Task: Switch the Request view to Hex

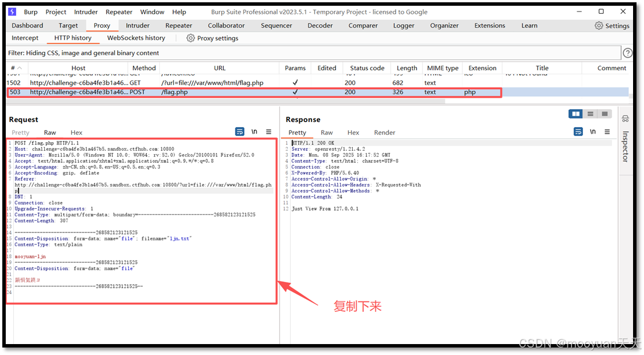Action: tap(76, 132)
